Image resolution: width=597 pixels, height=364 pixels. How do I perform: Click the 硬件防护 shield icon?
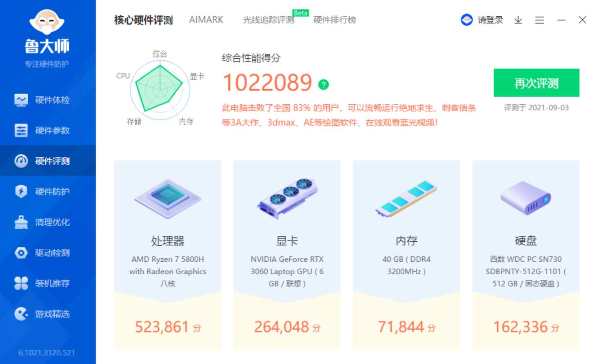tap(21, 191)
